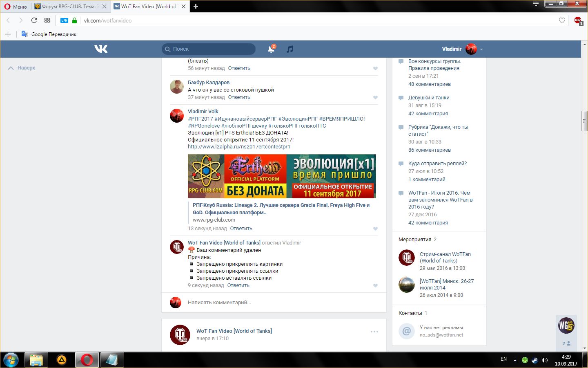Open File Explorer in taskbar
This screenshot has width=588, height=368.
36,360
